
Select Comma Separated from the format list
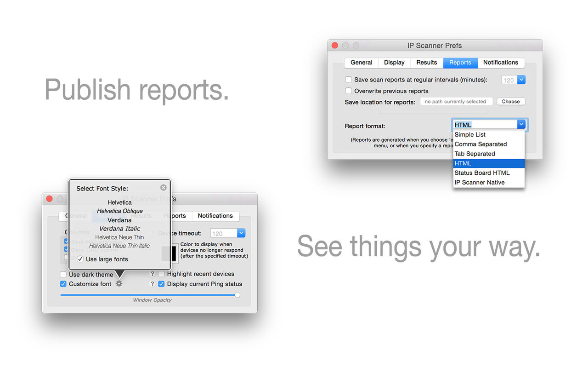pos(489,144)
